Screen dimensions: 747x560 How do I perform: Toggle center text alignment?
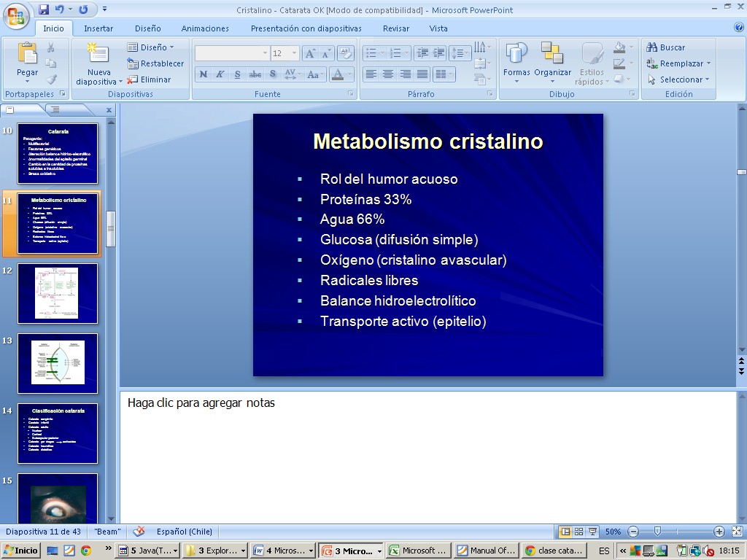[x=388, y=74]
